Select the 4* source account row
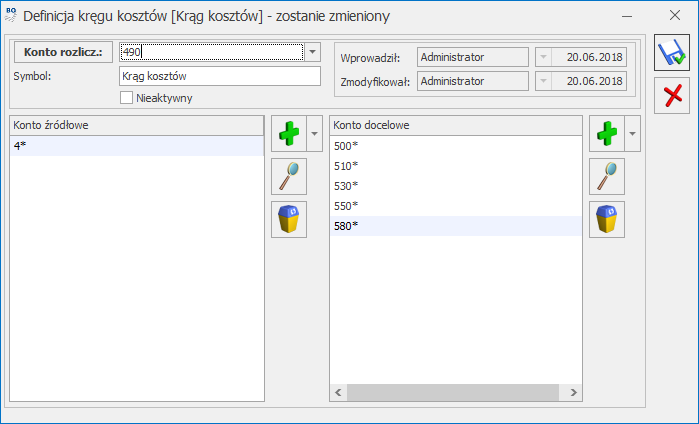 [136, 146]
